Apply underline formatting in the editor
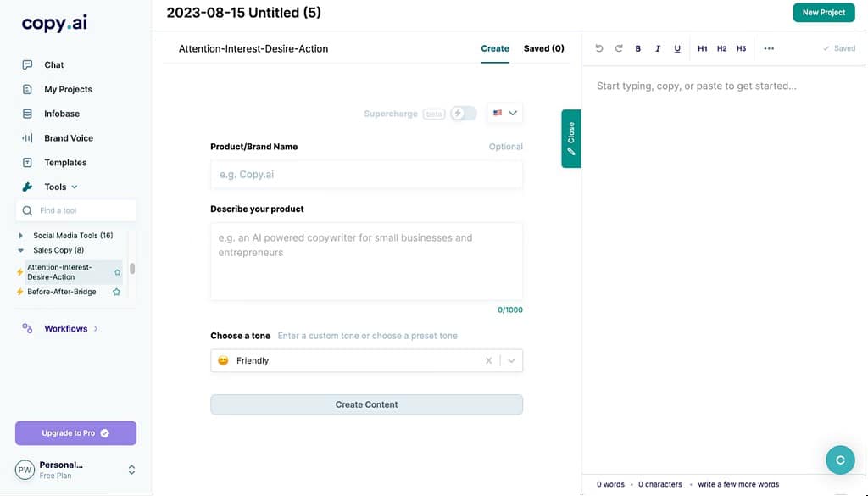Screen dimensions: 868x496 (677, 48)
